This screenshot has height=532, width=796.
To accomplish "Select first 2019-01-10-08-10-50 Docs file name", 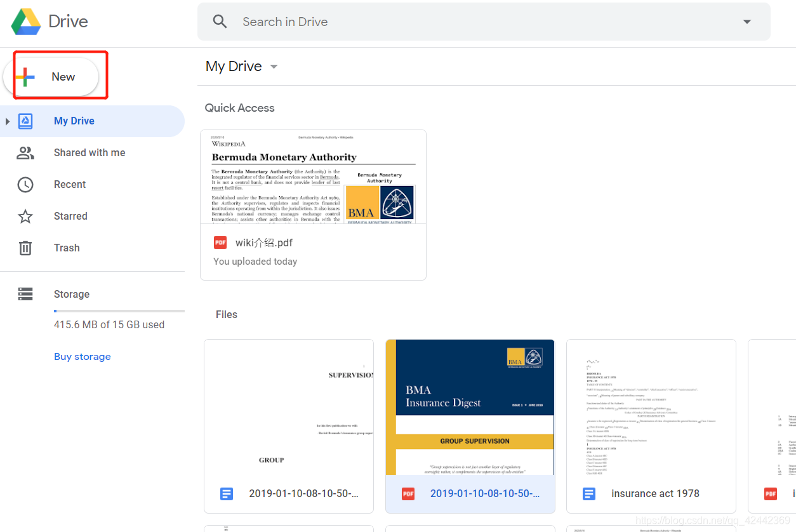I will 304,493.
